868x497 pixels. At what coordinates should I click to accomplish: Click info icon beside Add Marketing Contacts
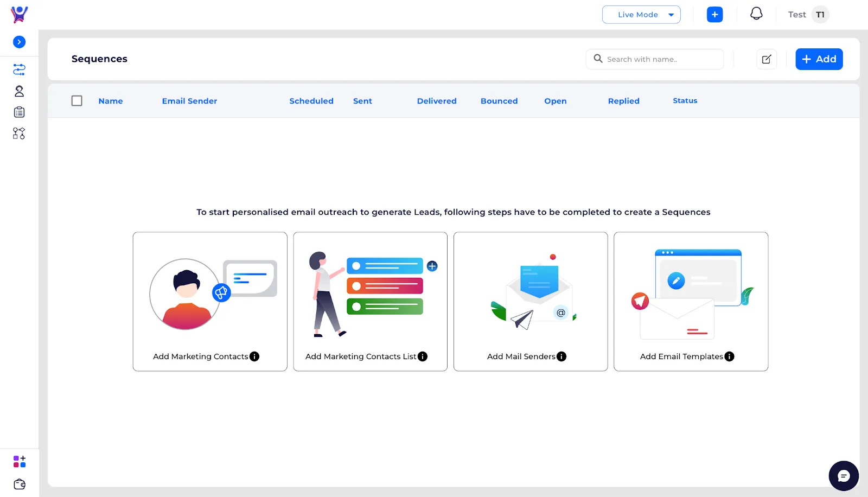[254, 356]
